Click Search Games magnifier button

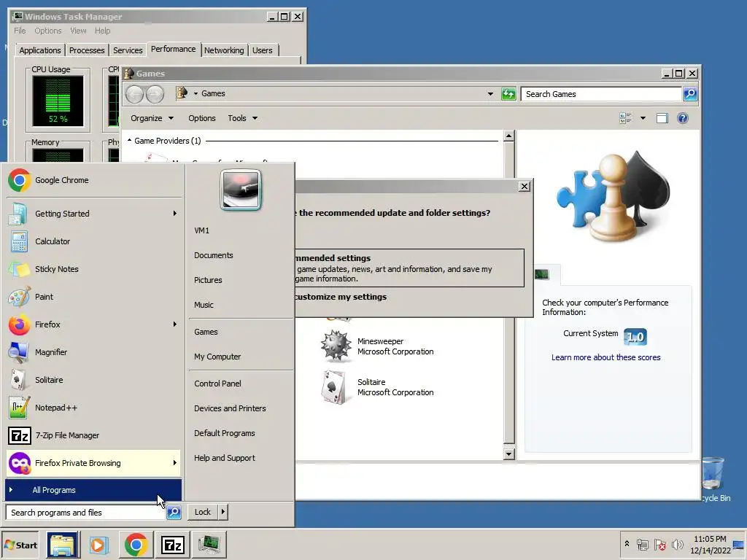pos(690,94)
